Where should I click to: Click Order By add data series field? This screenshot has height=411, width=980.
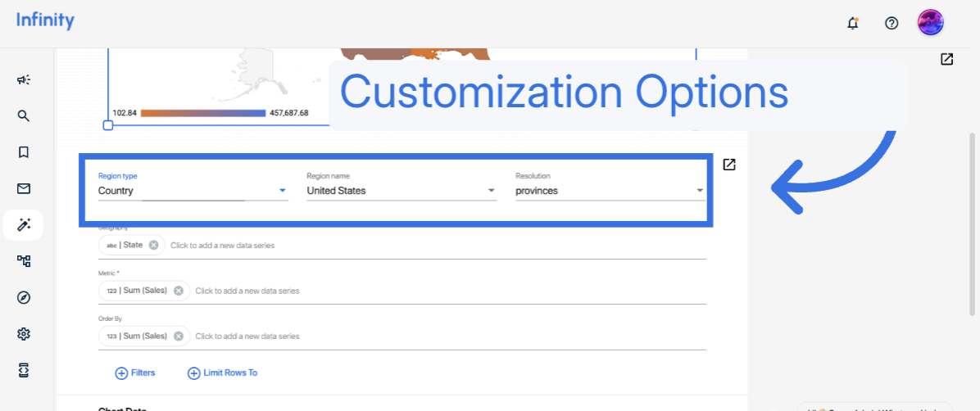click(x=247, y=336)
